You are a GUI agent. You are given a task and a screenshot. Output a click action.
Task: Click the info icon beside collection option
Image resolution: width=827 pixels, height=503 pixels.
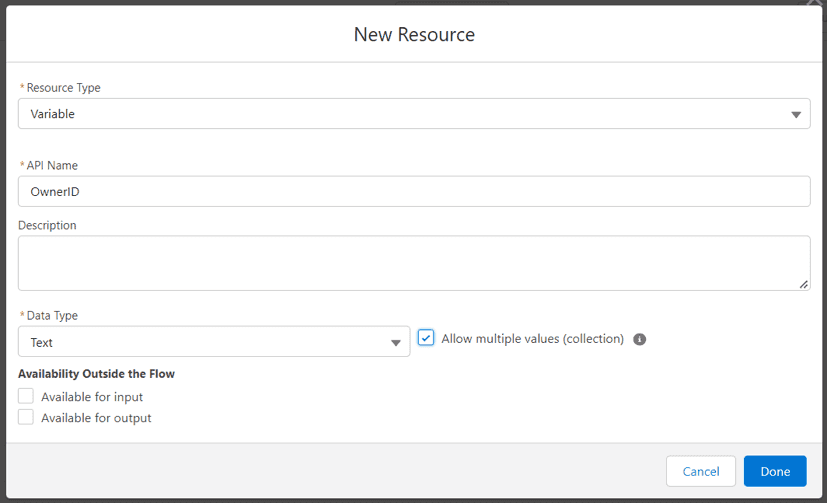(x=639, y=339)
